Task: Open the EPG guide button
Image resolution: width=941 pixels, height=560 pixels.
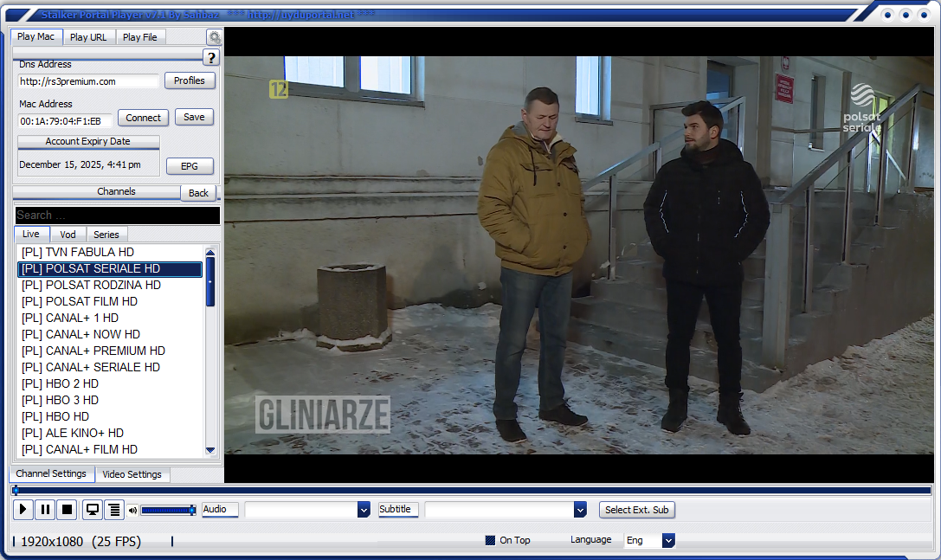Action: coord(190,166)
